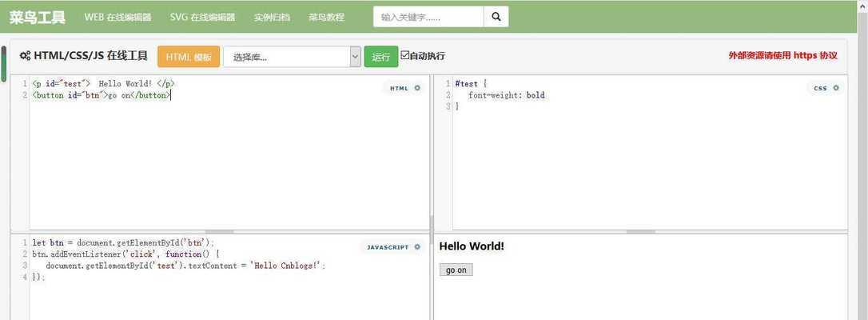The height and width of the screenshot is (320, 868).
Task: Open CSS panel settings gear
Action: tap(836, 88)
